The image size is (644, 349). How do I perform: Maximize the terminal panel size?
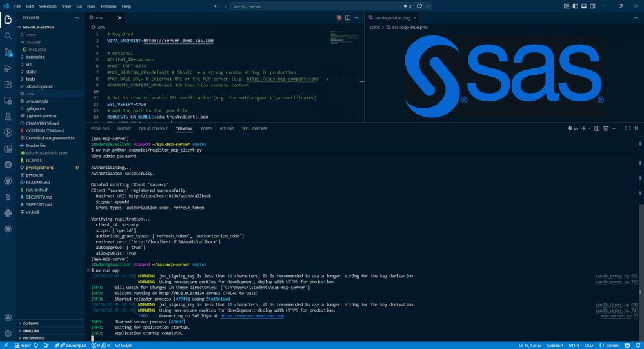(x=627, y=128)
